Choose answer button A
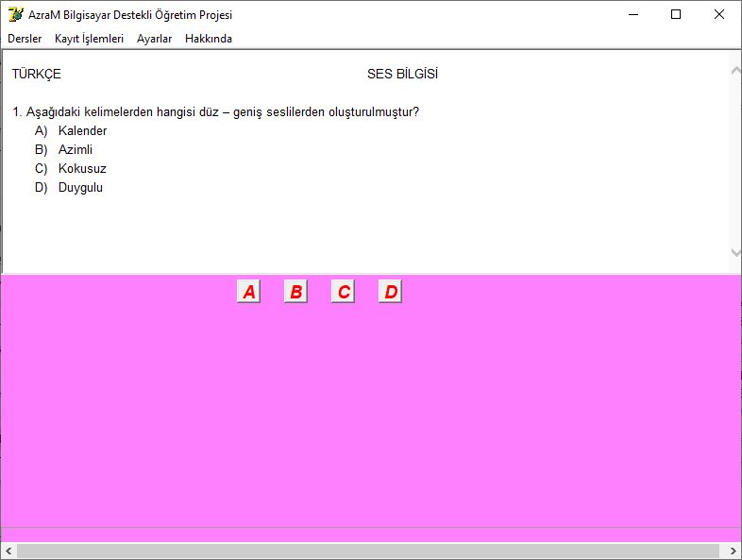 point(248,291)
